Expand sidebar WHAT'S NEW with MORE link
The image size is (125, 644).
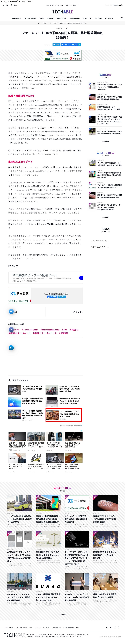pos(105,217)
